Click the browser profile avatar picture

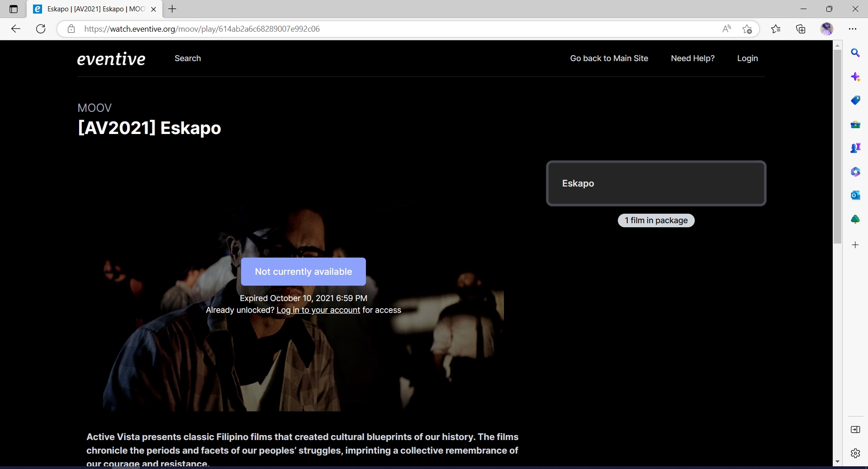pyautogui.click(x=827, y=29)
